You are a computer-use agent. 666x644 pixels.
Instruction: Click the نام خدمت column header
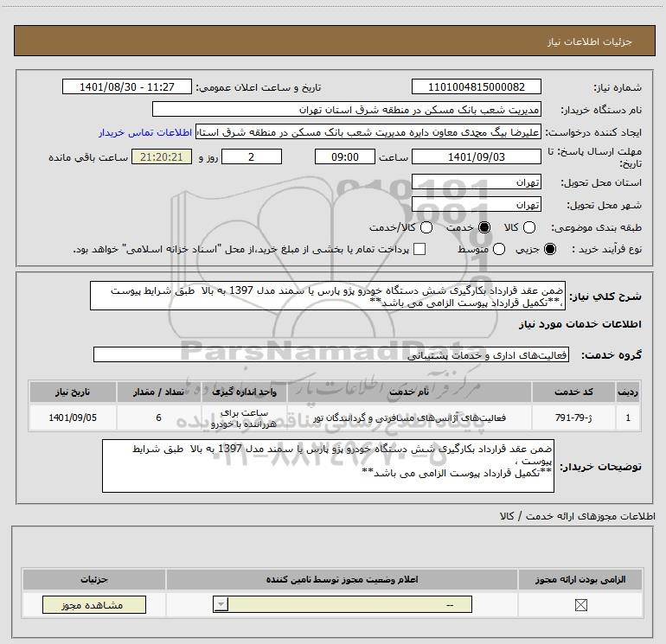click(409, 392)
